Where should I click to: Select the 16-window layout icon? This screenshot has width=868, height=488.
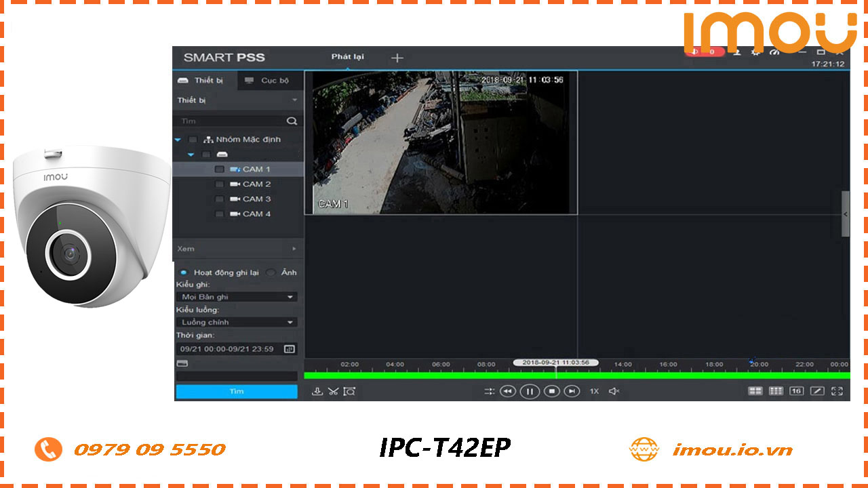pos(796,391)
